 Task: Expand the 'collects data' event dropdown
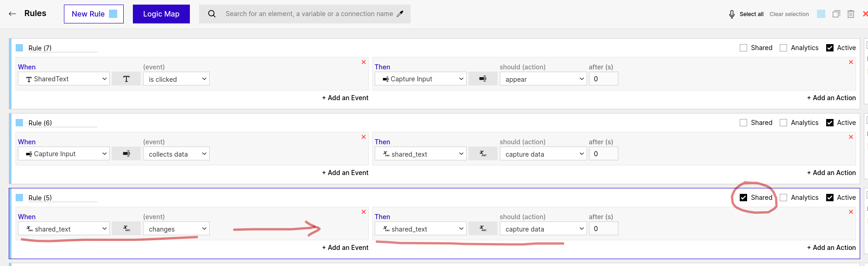click(176, 154)
